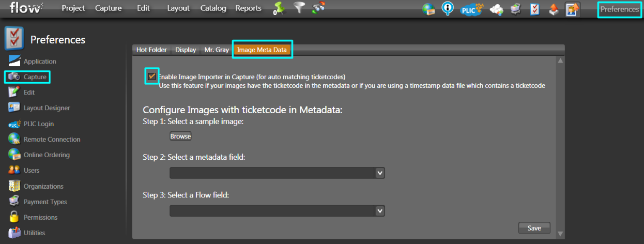Click the checklist icon in top toolbar
Screen dimensions: 644x244
(535, 9)
